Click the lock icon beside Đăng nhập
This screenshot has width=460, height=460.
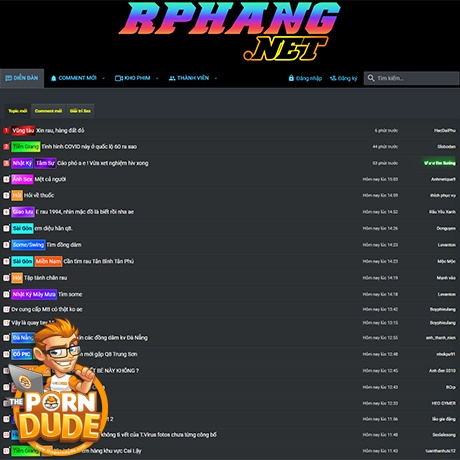(x=291, y=78)
